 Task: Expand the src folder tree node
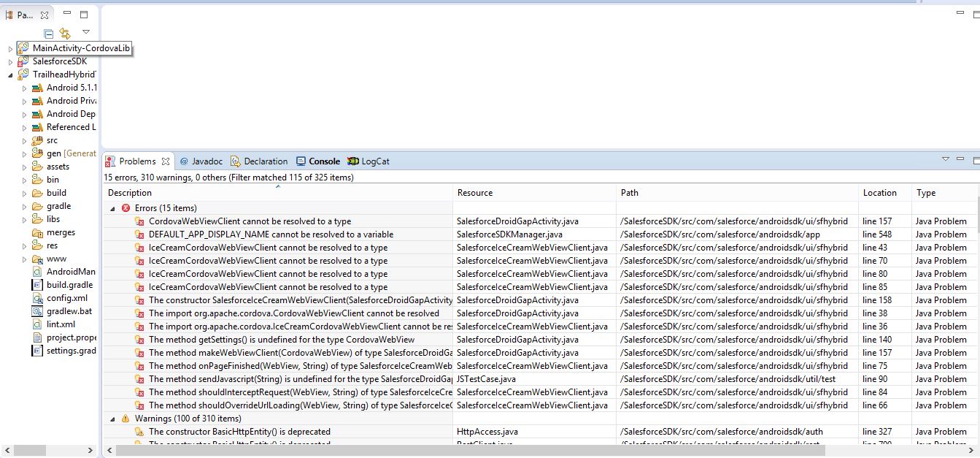pos(24,140)
